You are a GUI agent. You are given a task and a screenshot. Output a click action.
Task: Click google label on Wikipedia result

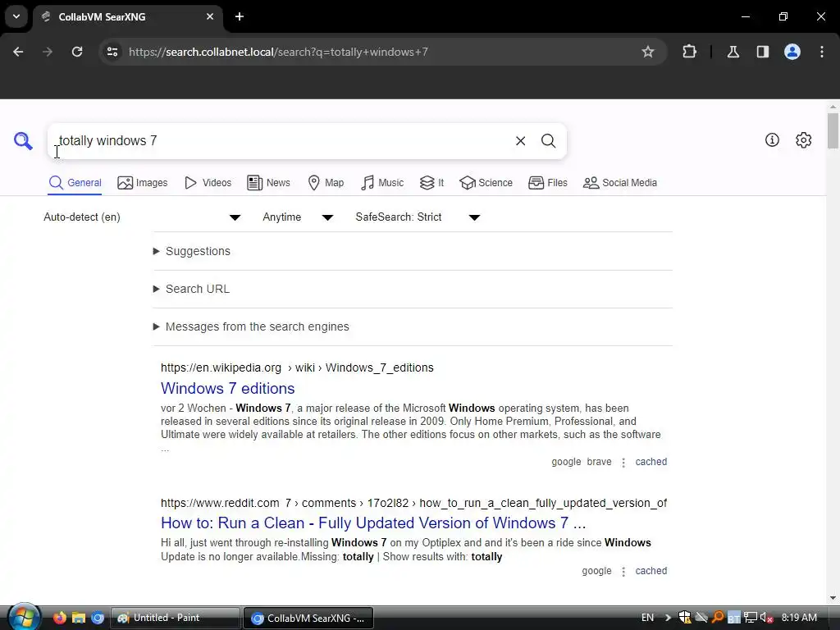coord(566,462)
